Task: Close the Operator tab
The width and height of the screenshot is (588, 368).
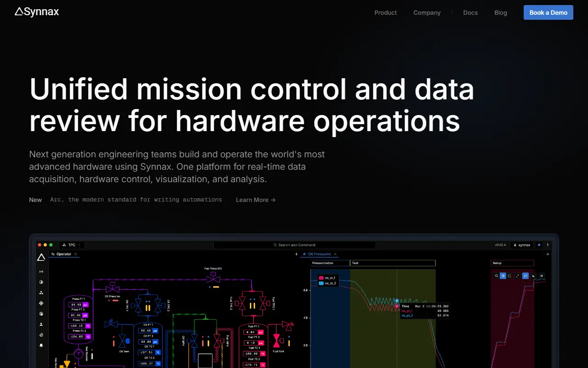Action: pos(76,254)
